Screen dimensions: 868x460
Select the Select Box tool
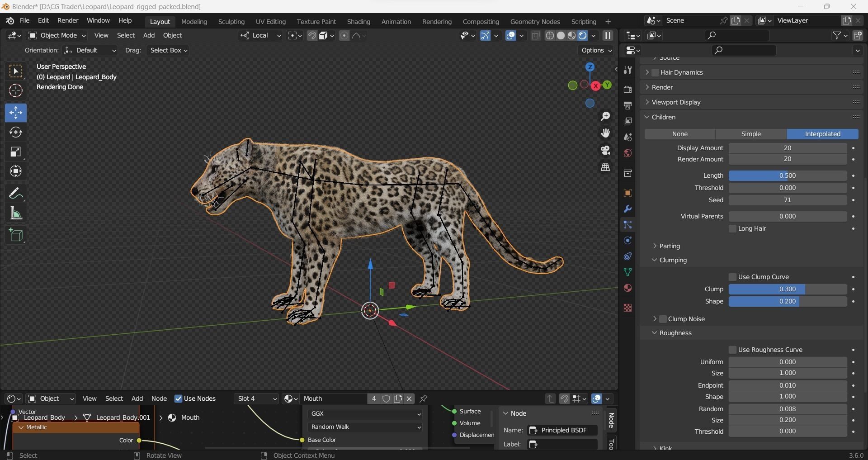point(16,71)
